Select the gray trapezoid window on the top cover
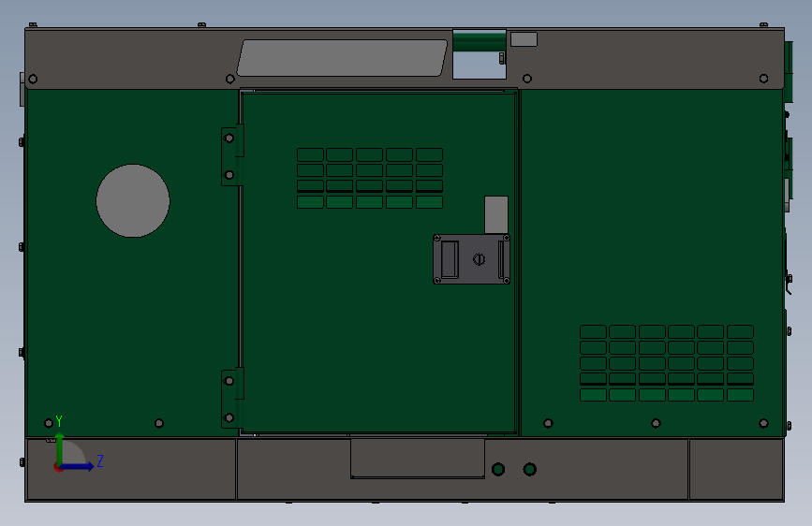 [x=342, y=58]
